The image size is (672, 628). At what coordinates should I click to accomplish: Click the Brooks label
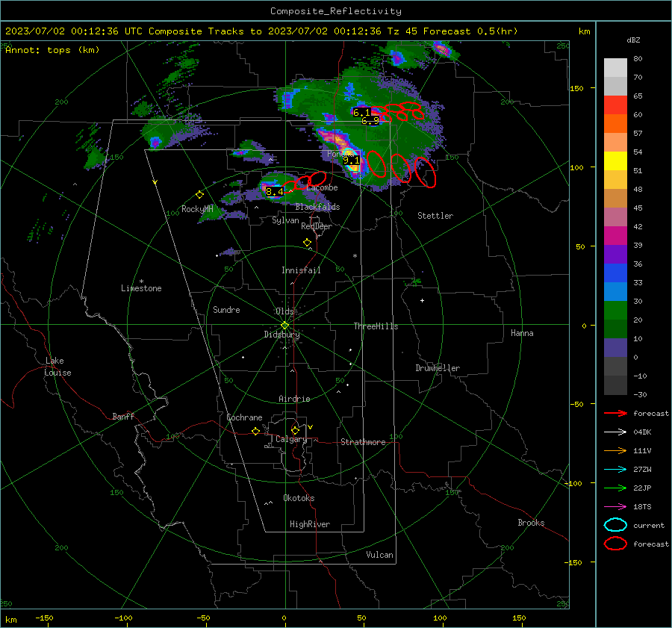(x=531, y=523)
